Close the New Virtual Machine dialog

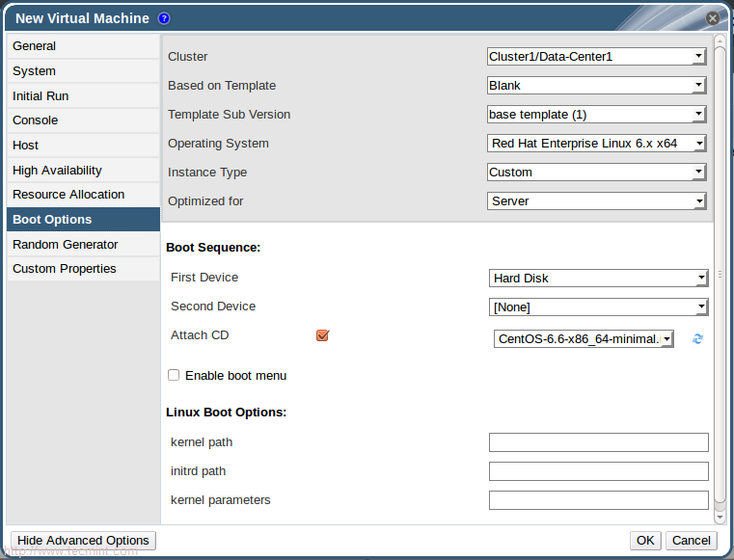click(x=713, y=18)
